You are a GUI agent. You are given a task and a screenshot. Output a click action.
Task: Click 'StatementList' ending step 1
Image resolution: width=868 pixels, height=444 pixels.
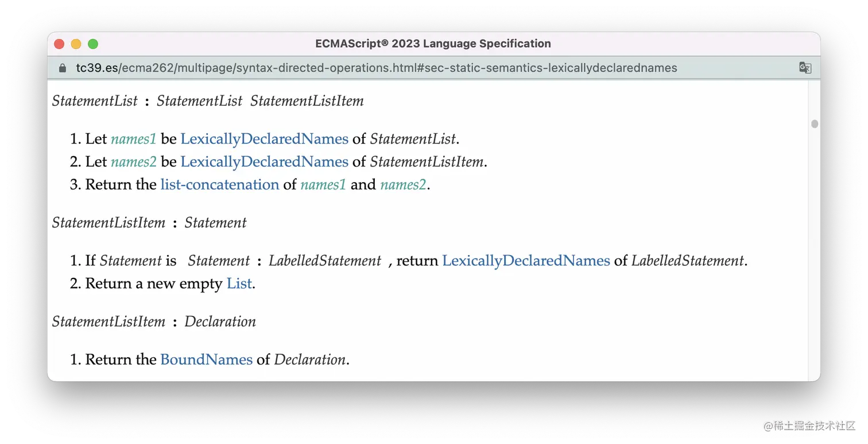(x=413, y=139)
